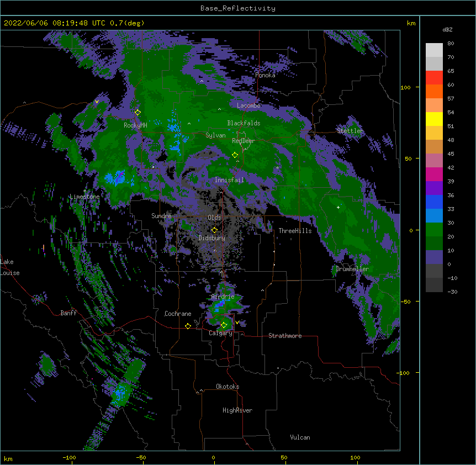Screen dimensions: 476x465
Task: Select the purple 0-10 dBZ legend swatch
Action: [x=434, y=257]
